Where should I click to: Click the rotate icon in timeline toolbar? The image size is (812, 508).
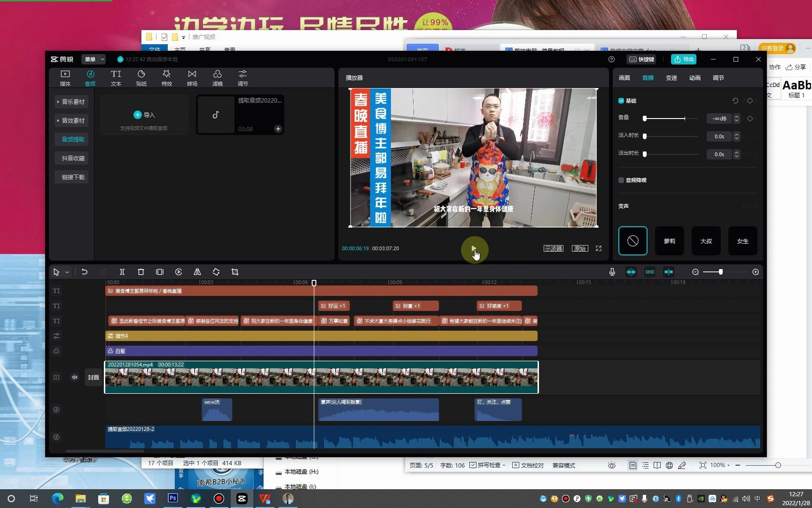(216, 272)
